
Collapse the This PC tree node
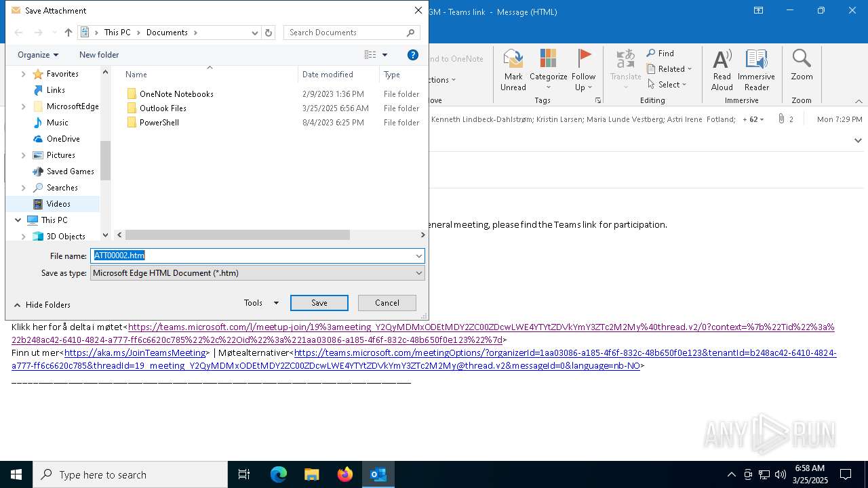click(x=18, y=220)
